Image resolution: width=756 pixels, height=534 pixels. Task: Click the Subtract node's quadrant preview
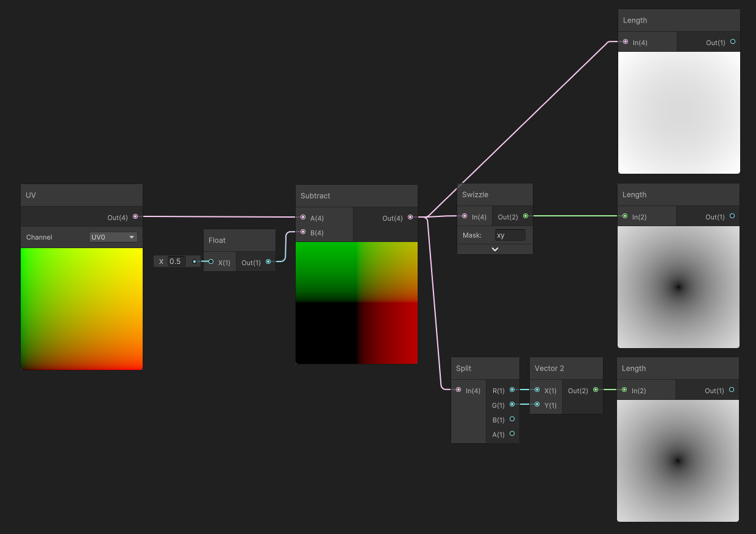[356, 303]
